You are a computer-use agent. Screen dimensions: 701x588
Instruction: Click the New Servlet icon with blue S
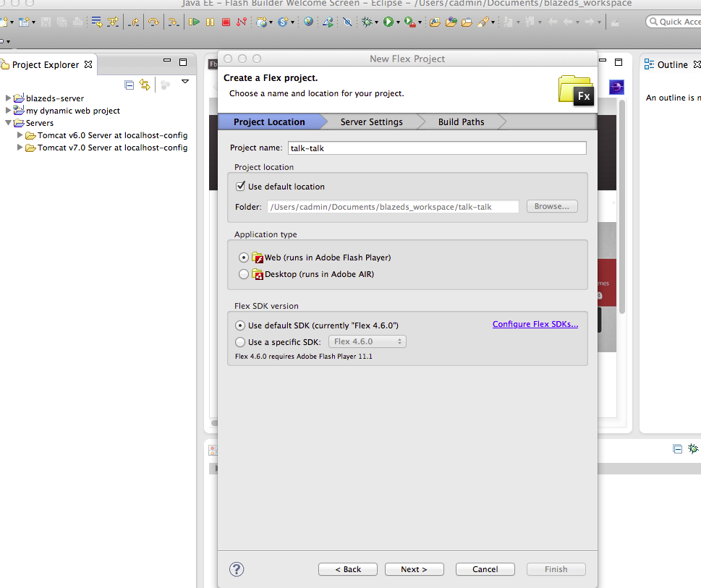pyautogui.click(x=283, y=22)
